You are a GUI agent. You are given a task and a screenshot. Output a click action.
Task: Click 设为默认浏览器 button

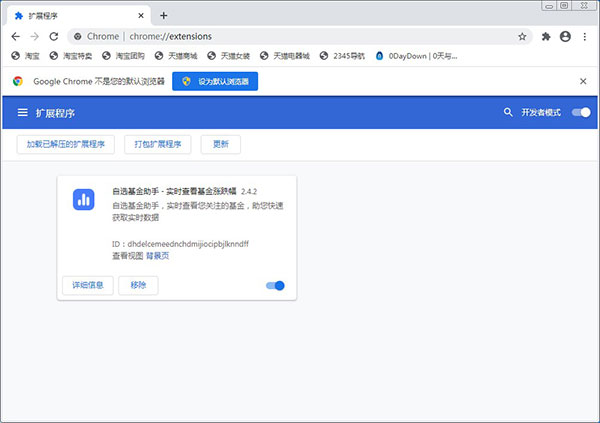(x=215, y=81)
